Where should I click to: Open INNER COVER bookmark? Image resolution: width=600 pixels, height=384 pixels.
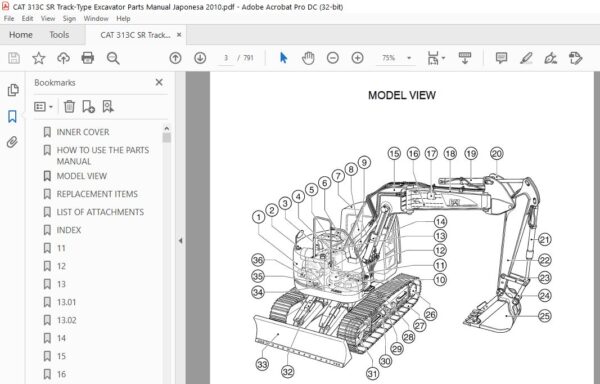click(x=83, y=132)
